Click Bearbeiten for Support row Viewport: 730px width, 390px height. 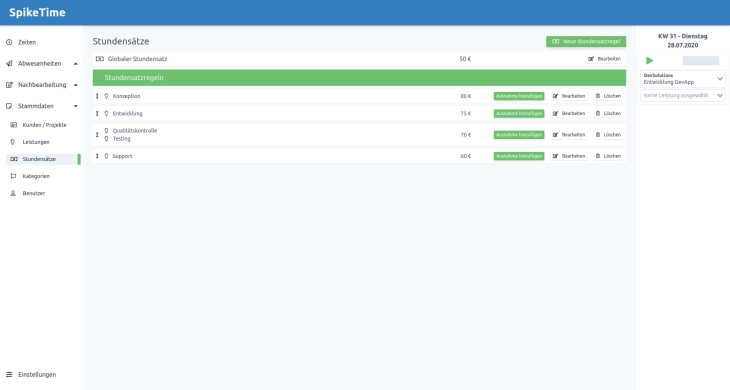(x=569, y=156)
